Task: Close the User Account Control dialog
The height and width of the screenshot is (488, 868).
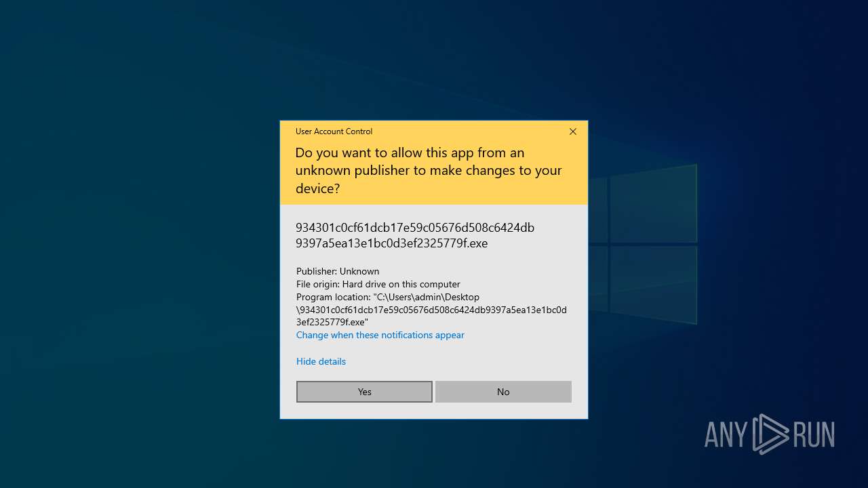Action: (573, 131)
